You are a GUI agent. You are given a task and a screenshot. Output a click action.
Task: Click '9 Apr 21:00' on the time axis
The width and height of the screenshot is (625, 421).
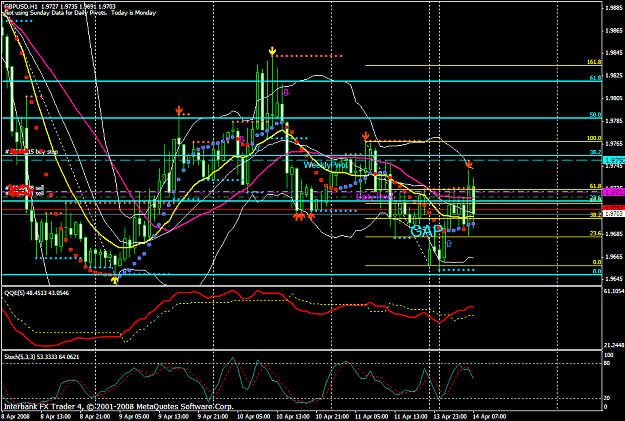pos(213,417)
